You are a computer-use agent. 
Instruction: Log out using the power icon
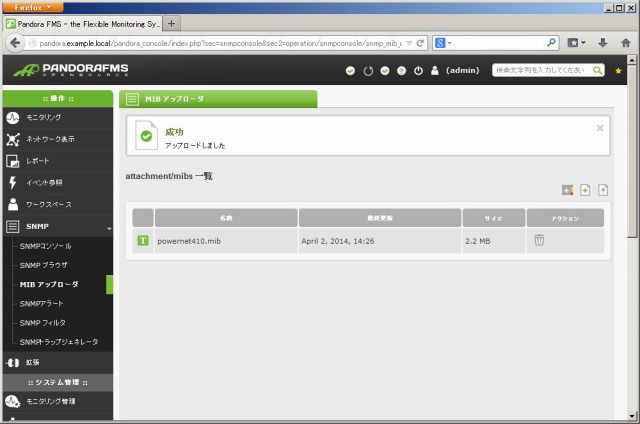(x=418, y=71)
